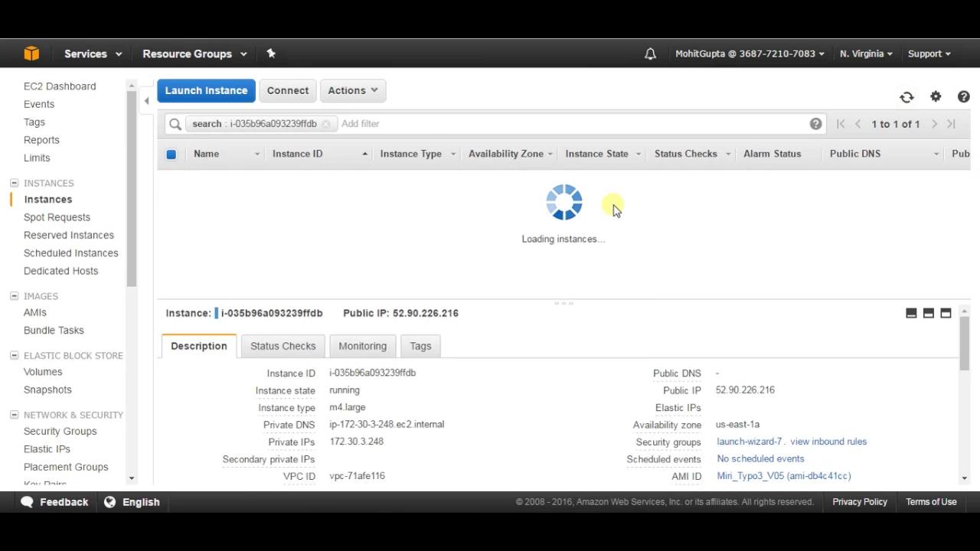This screenshot has width=980, height=551.
Task: Collapse the INSTANCES sidebar section
Action: pyautogui.click(x=14, y=183)
